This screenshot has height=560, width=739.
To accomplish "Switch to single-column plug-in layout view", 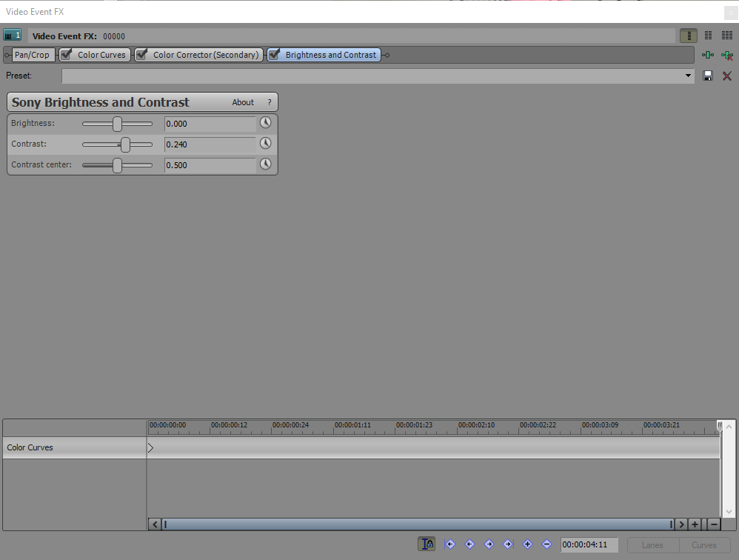I will point(689,36).
